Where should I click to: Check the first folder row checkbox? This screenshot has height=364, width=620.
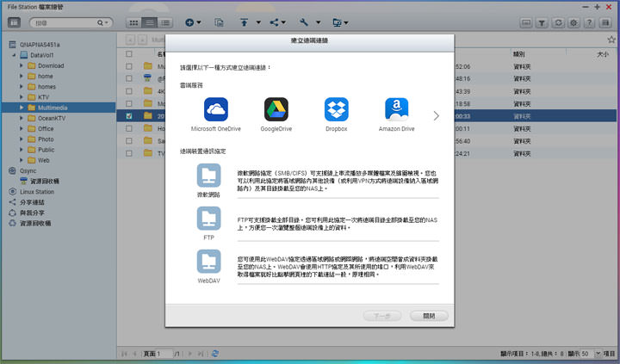(x=129, y=65)
